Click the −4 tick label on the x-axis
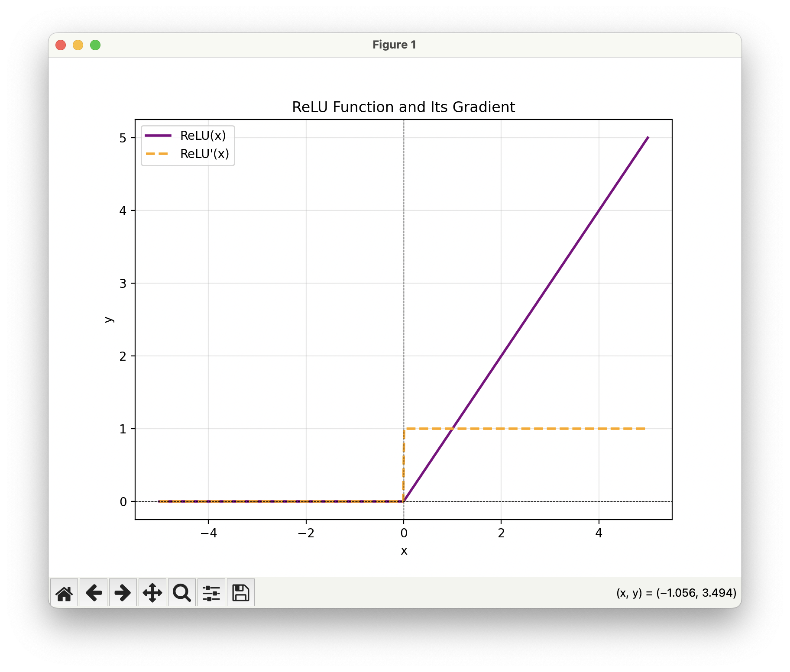The image size is (790, 672). click(x=208, y=533)
